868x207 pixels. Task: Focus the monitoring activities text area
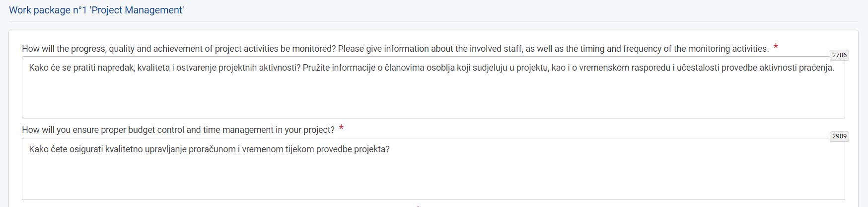pyautogui.click(x=433, y=95)
